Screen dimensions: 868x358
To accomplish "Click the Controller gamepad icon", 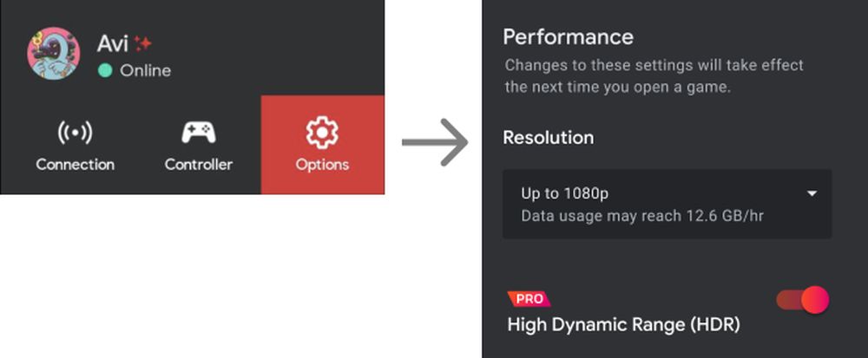I will click(x=198, y=133).
